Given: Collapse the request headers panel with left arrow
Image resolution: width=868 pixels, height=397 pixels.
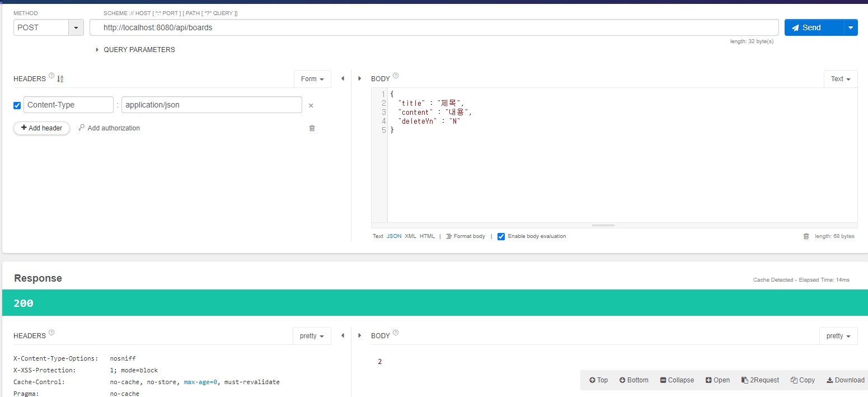Looking at the screenshot, I should (342, 78).
